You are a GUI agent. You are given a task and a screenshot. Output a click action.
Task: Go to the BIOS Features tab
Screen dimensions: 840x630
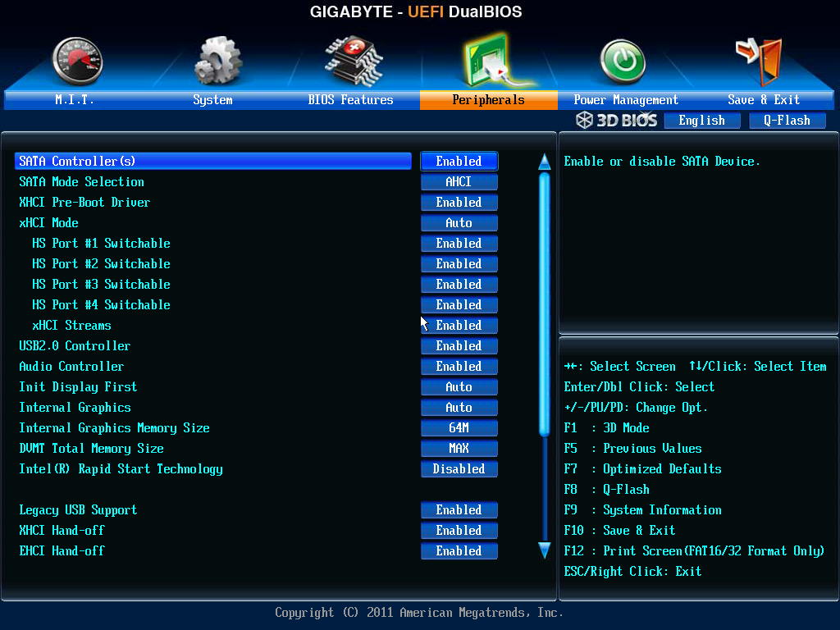click(350, 99)
